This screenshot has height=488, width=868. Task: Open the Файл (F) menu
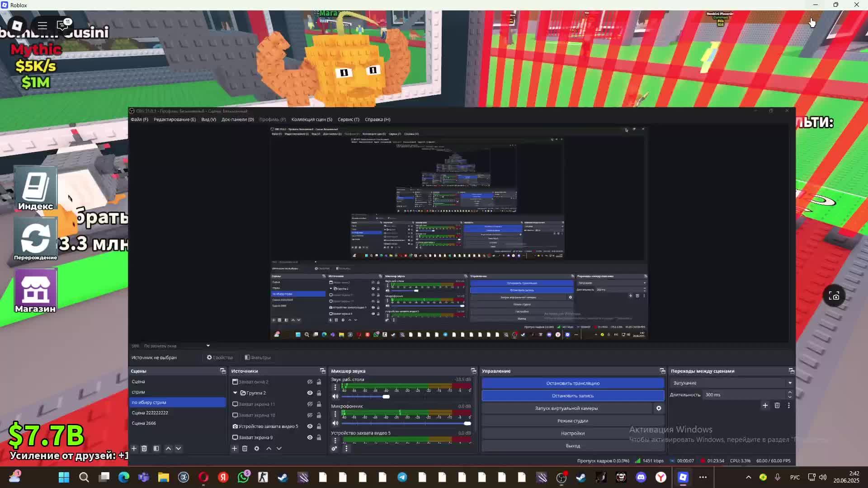[x=139, y=119]
